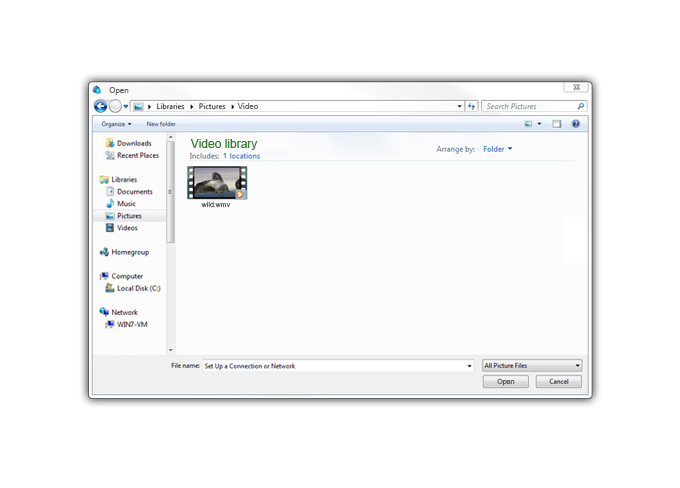Select Video in the address breadcrumb

pos(248,106)
